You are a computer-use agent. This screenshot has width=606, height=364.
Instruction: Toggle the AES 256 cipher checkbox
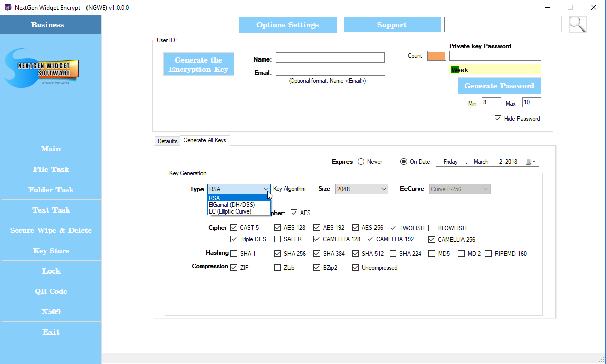pos(356,228)
